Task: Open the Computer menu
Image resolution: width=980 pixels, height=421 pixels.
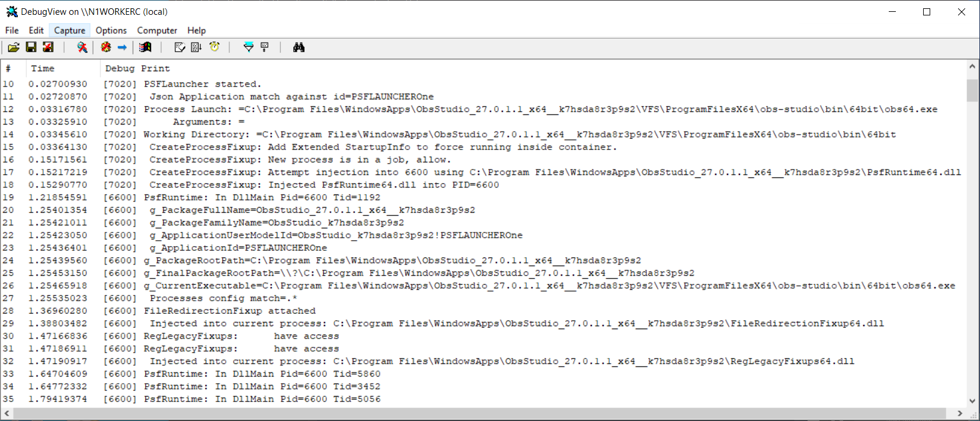Action: [x=157, y=30]
